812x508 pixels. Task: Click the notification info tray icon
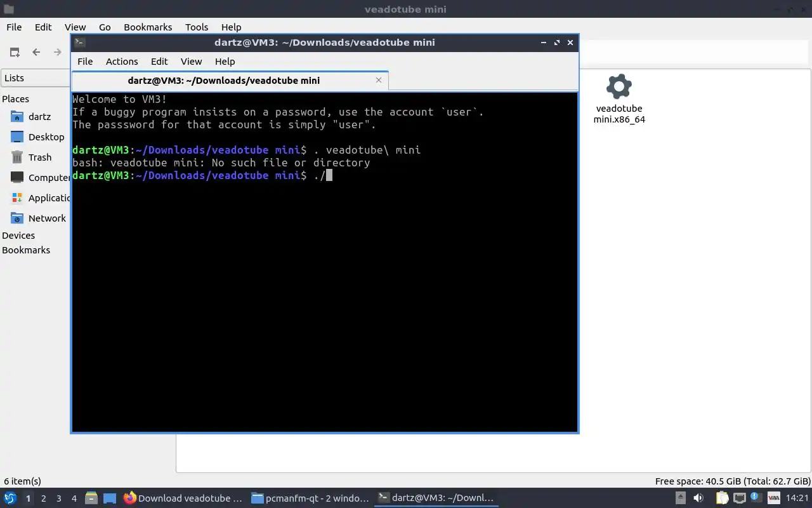(756, 498)
